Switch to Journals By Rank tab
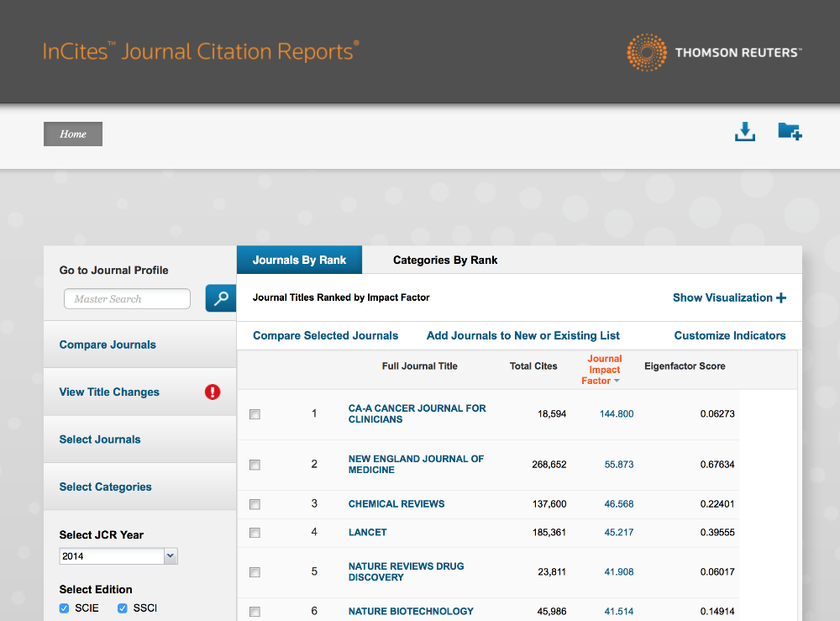 pos(300,260)
